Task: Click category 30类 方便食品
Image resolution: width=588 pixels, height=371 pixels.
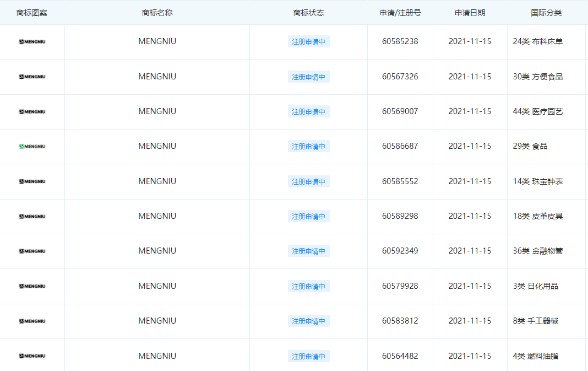Action: click(x=538, y=77)
